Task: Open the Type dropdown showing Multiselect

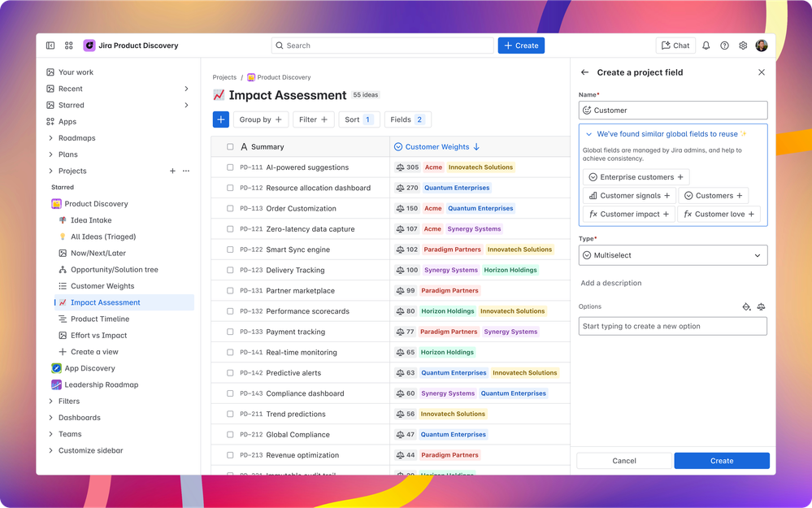Action: (673, 255)
